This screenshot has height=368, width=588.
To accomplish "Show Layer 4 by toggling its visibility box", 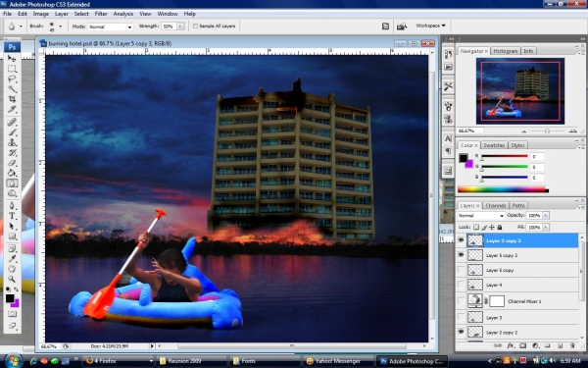I will coord(461,285).
